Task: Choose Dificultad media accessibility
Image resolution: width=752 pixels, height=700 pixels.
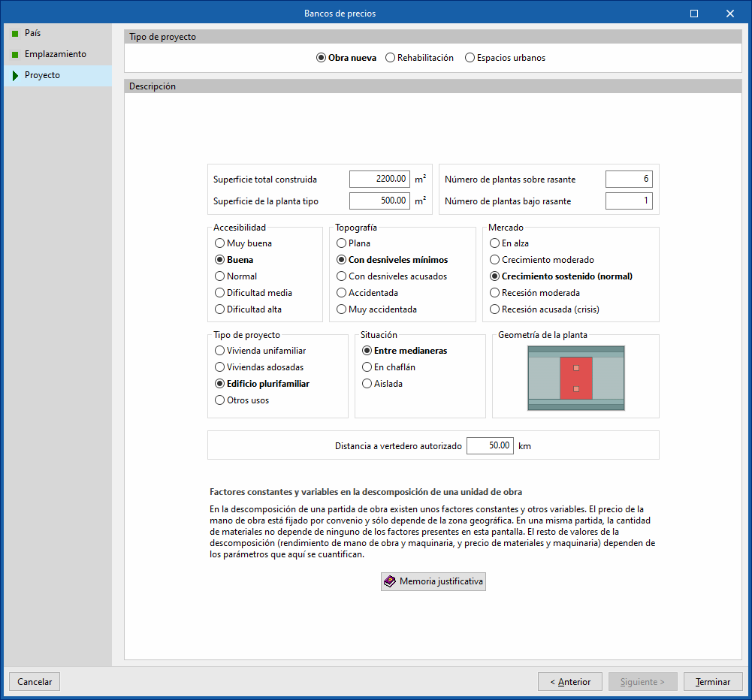Action: (x=253, y=293)
